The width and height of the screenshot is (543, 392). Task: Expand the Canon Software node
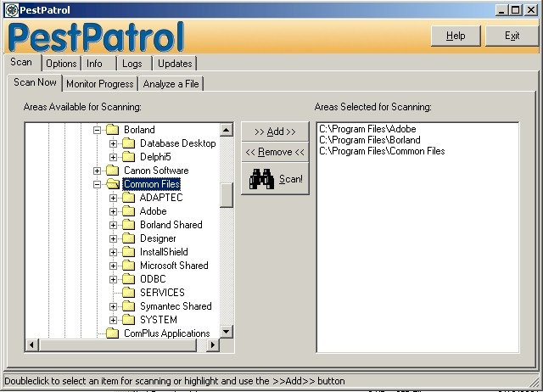tap(97, 171)
